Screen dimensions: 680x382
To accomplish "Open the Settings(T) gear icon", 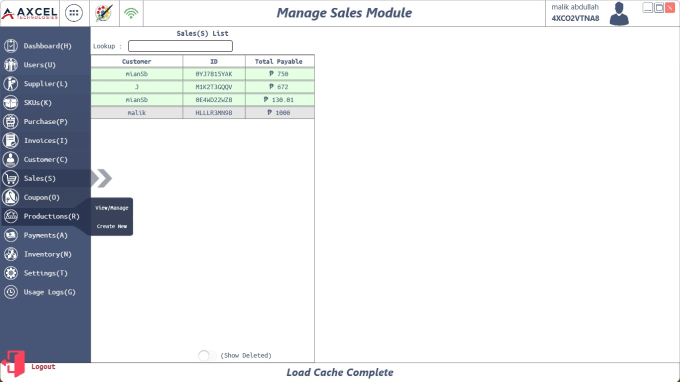I will (x=11, y=273).
